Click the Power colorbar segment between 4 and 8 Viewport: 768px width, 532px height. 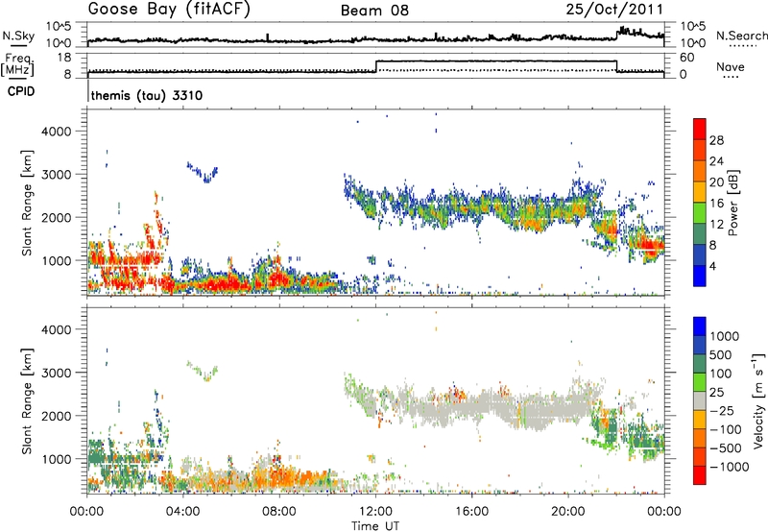(x=700, y=254)
